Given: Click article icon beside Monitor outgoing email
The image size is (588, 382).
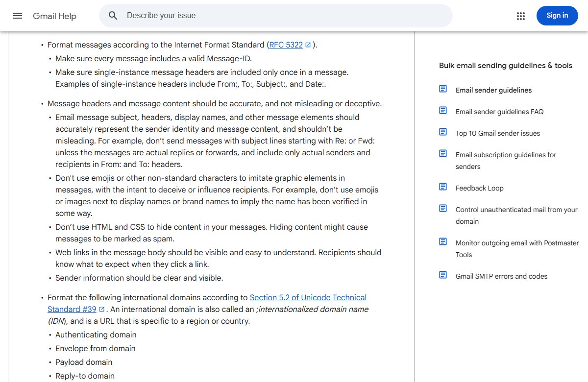Looking at the screenshot, I should click(x=443, y=241).
